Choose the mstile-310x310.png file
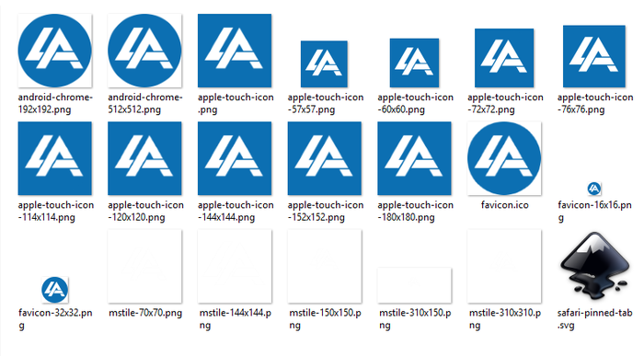The image size is (644, 356). click(x=504, y=266)
